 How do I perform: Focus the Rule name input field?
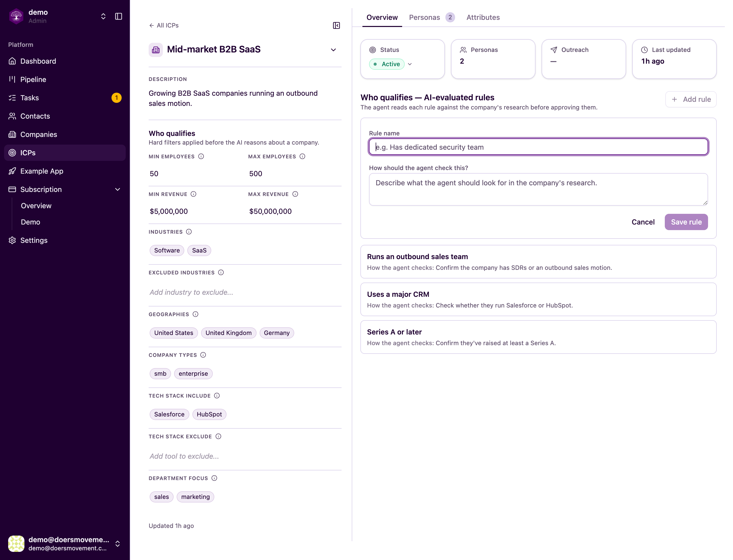pos(538,147)
